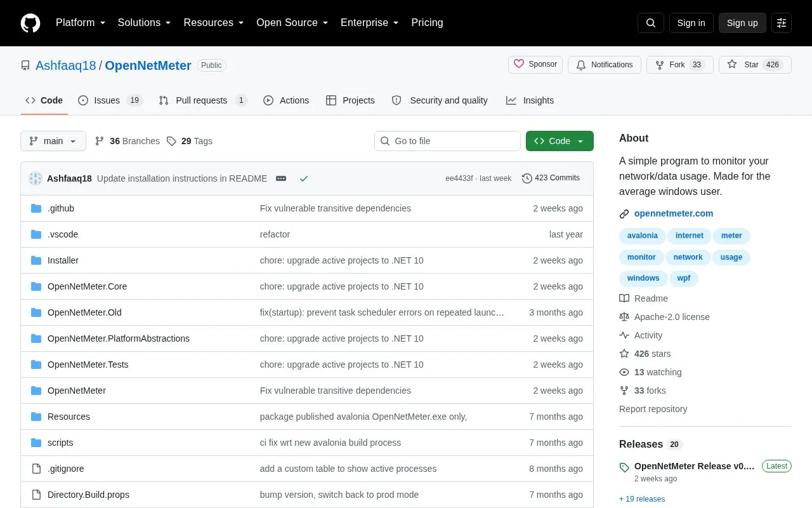Open Notifications bell button
This screenshot has height=508, width=812.
point(605,65)
